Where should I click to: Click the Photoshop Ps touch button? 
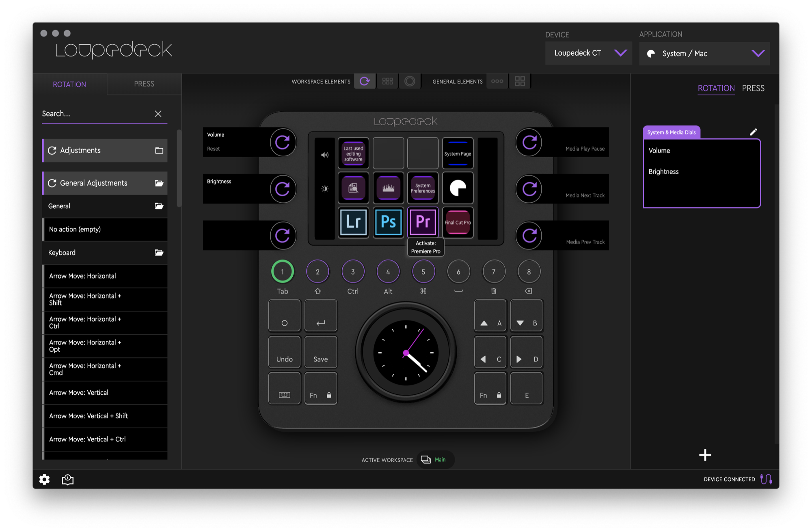(x=388, y=222)
